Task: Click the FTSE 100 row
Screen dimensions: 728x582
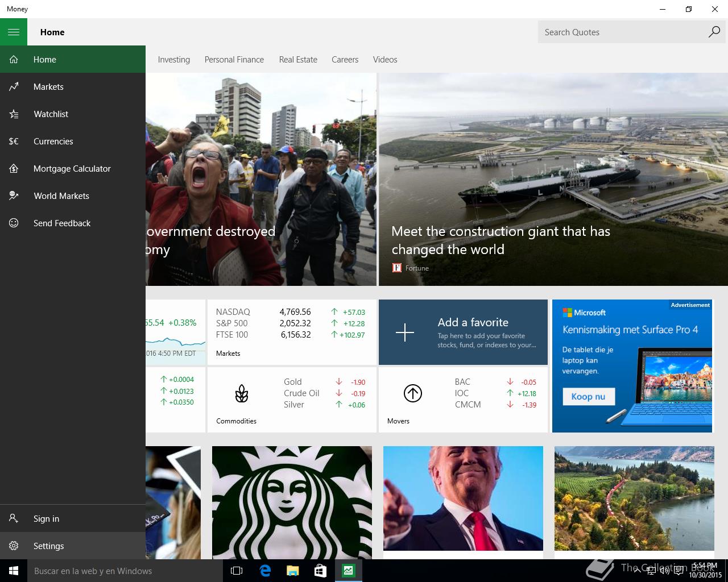Action: 291,334
